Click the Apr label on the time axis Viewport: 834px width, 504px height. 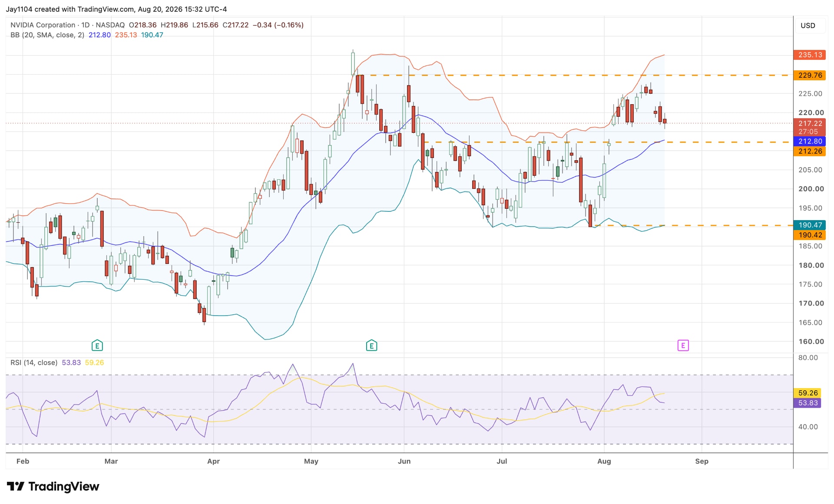click(x=213, y=461)
